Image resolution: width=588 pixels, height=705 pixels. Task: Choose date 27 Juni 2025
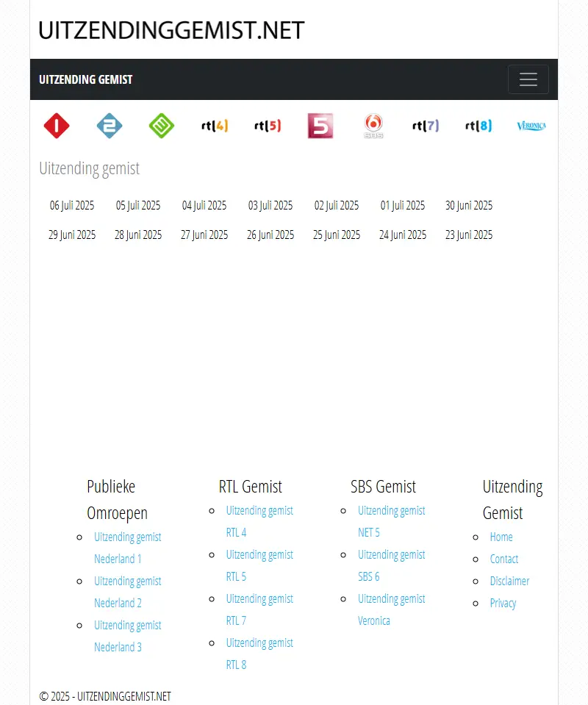tap(204, 235)
